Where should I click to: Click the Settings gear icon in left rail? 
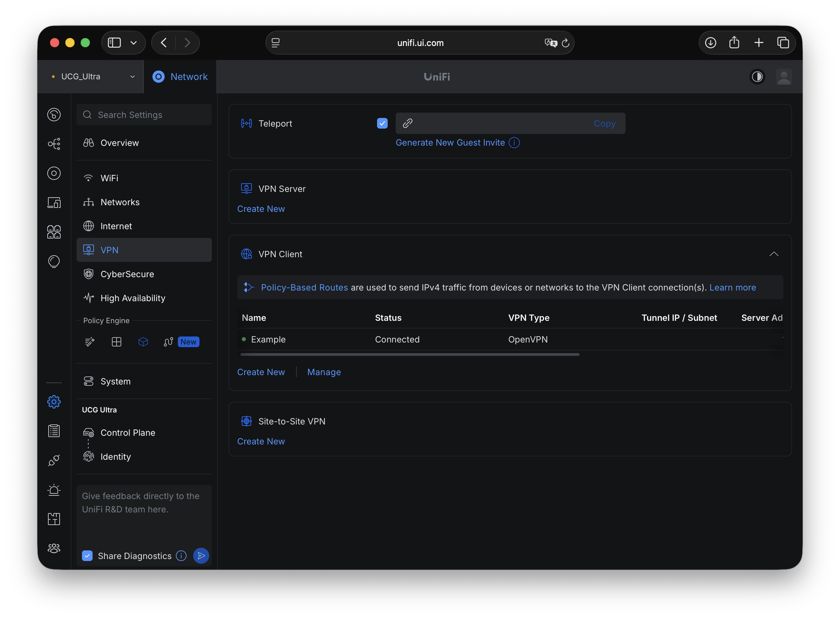pos(54,402)
